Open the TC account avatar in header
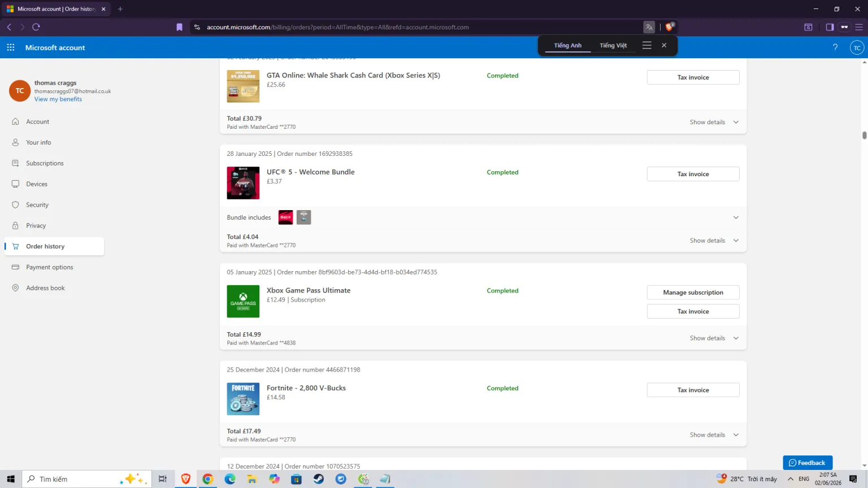The height and width of the screenshot is (488, 868). pos(857,47)
